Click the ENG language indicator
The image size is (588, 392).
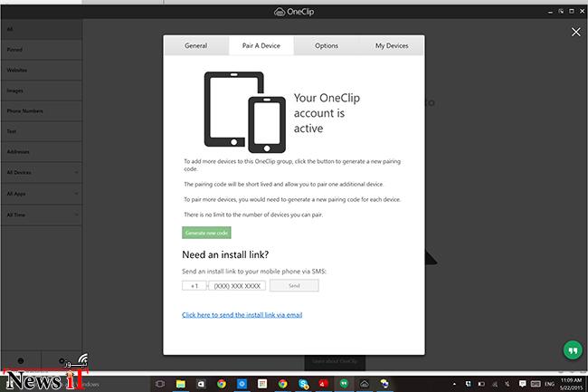point(550,384)
